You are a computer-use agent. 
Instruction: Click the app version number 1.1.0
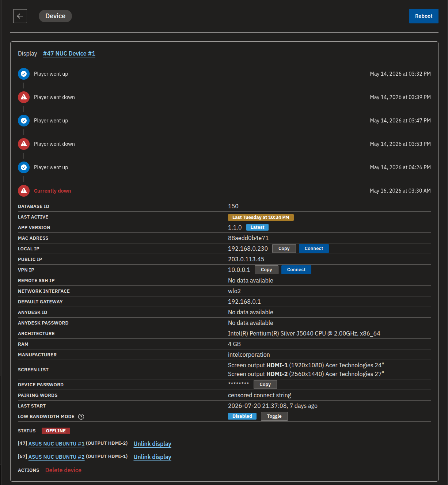point(235,227)
